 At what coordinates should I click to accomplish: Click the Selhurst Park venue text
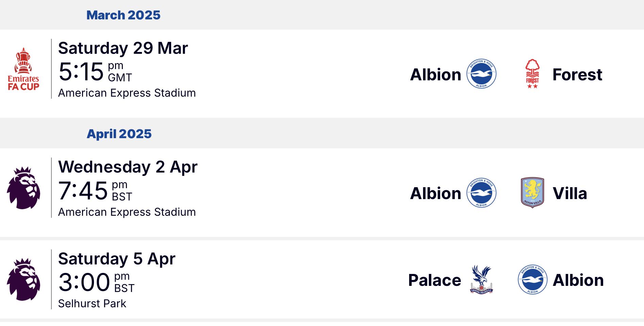pyautogui.click(x=92, y=304)
